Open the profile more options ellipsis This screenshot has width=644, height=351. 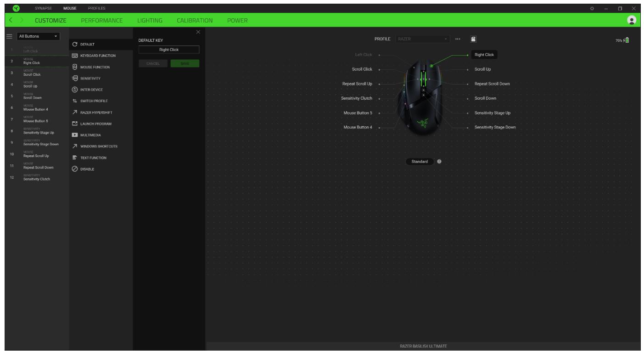[x=458, y=39]
